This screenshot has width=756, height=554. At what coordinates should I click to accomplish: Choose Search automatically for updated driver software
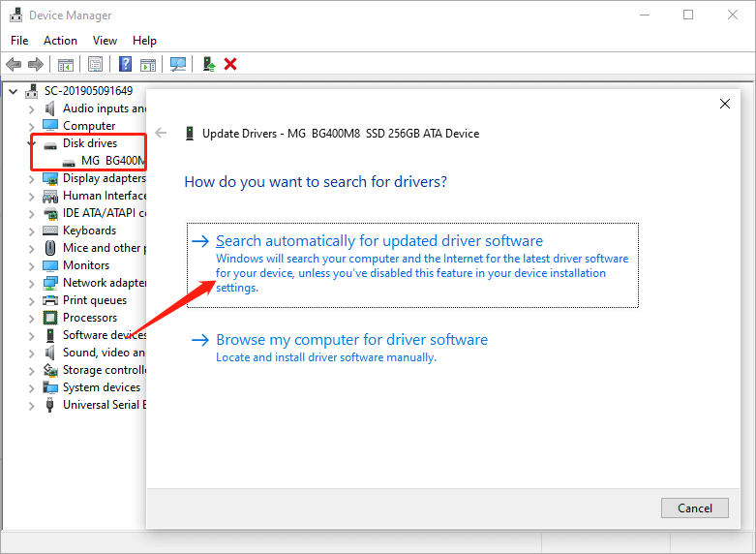click(x=412, y=264)
